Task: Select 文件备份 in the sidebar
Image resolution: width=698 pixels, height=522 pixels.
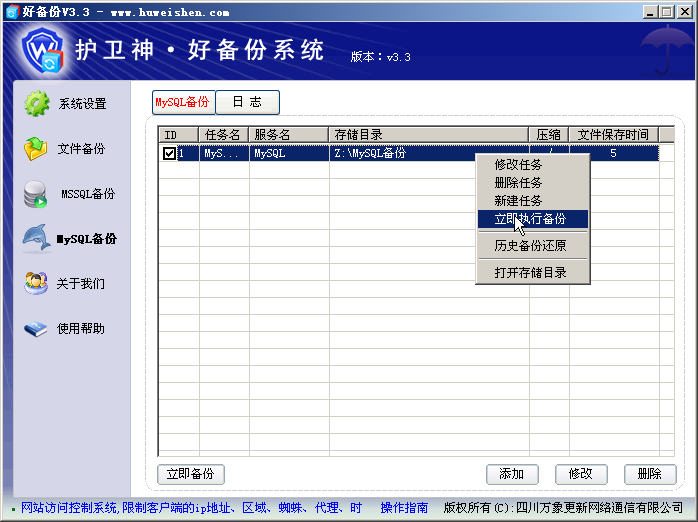Action: (81, 149)
